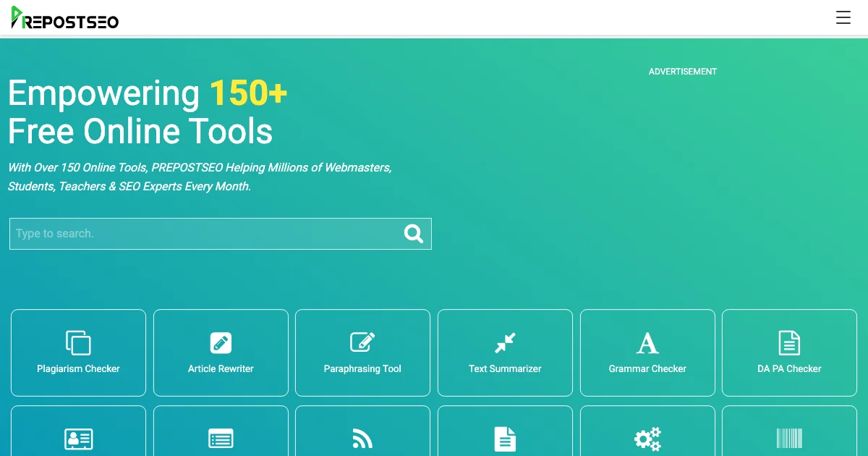The image size is (868, 456).
Task: Open the hamburger menu icon
Action: 843,17
